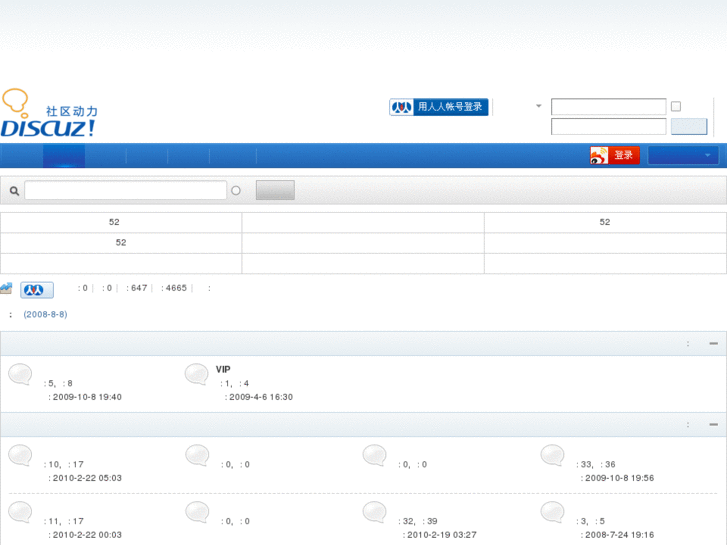Open the login type dropdown arrow beside username field
The image size is (727, 545).
click(x=539, y=106)
